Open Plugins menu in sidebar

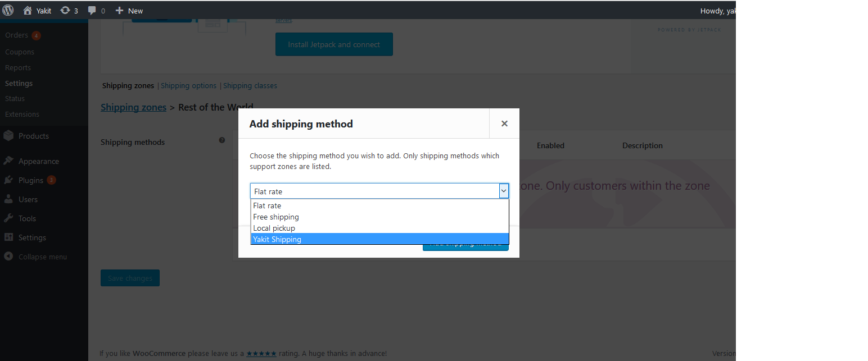(30, 180)
